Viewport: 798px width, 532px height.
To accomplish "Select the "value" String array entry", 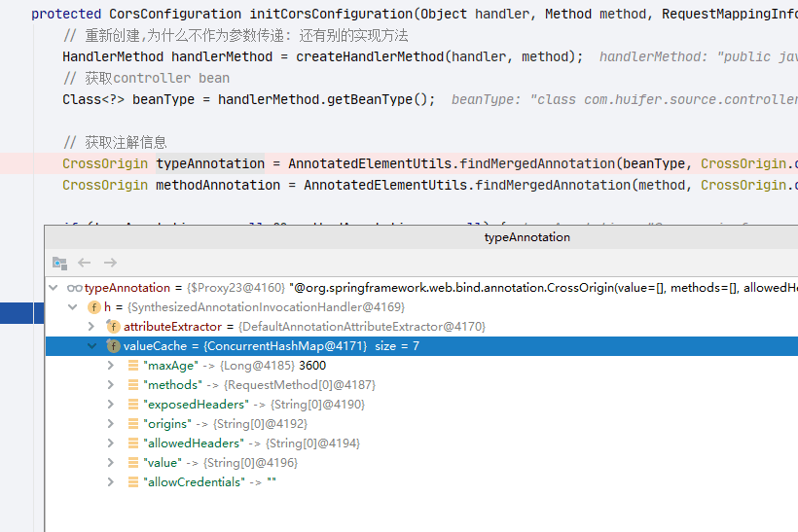I will [x=421, y=463].
